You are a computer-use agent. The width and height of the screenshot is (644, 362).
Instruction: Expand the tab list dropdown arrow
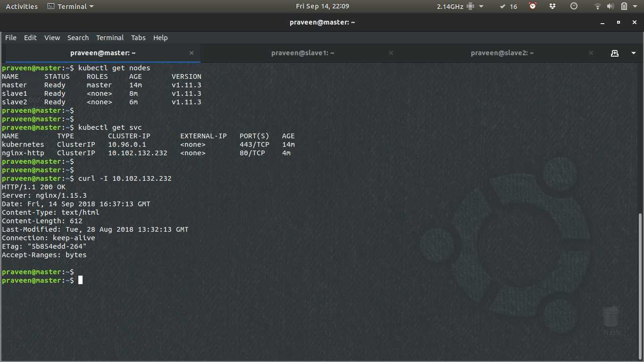pos(634,53)
